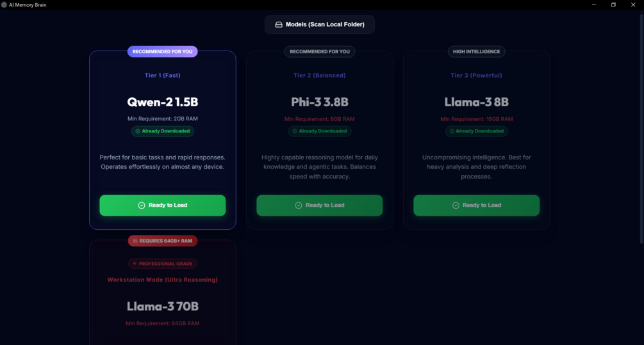Load the Phi-3 3.8B model
The image size is (644, 345).
click(x=320, y=205)
